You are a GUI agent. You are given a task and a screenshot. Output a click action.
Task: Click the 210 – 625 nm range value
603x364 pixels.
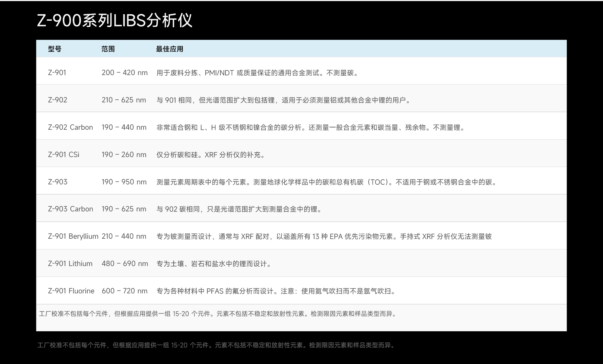[124, 100]
